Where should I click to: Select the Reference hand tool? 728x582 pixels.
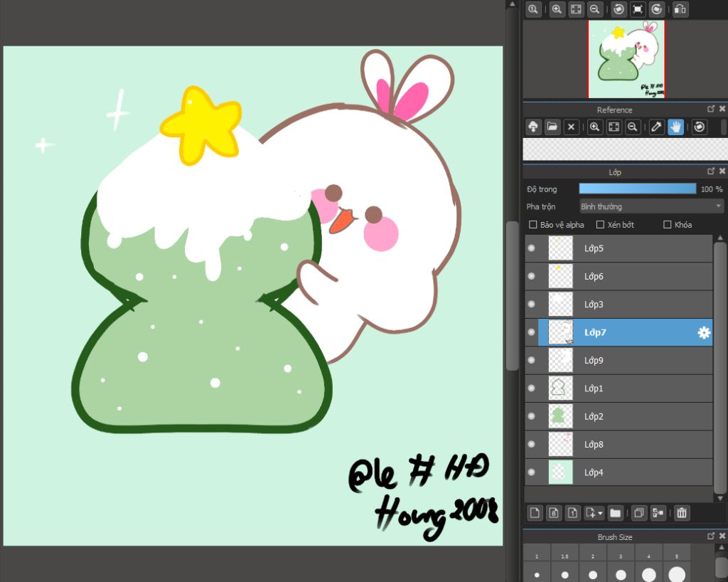tap(675, 127)
